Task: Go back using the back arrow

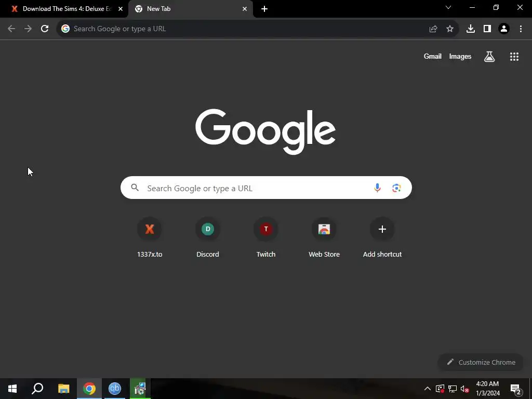Action: click(x=11, y=29)
